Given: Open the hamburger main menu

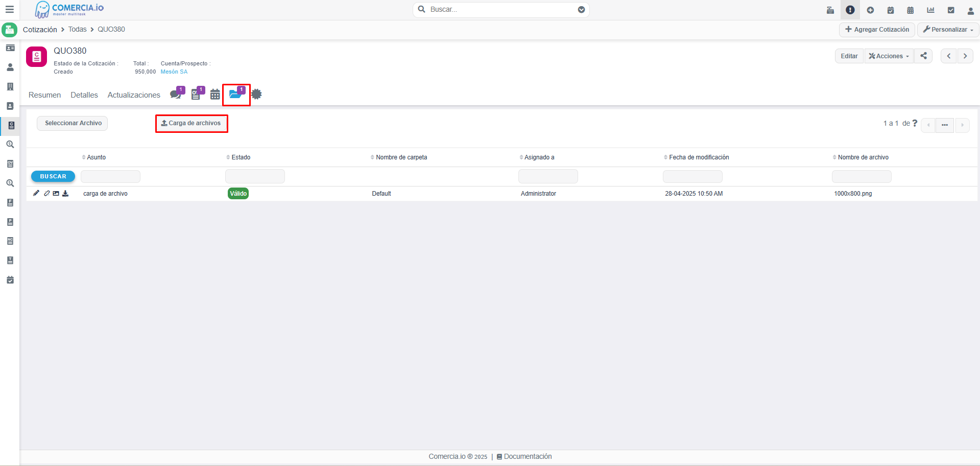Looking at the screenshot, I should point(9,10).
